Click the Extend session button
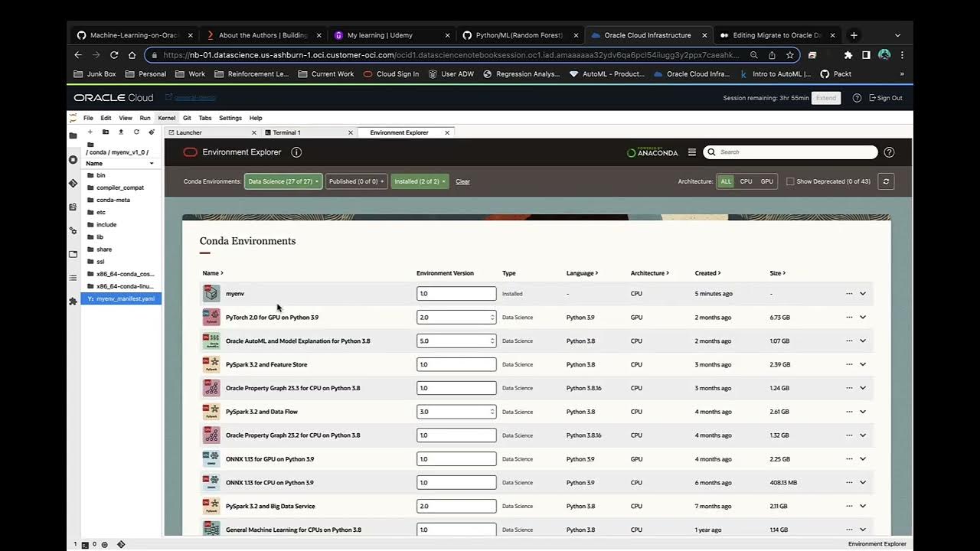 (x=826, y=98)
